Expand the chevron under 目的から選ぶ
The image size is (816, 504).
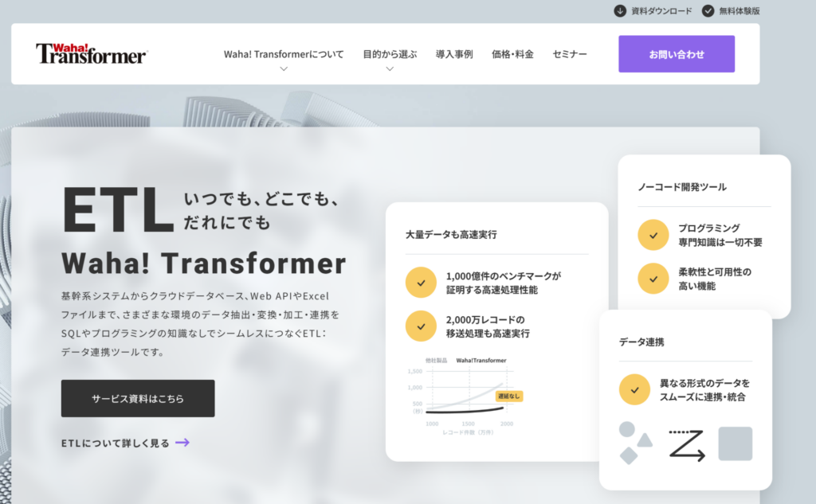click(x=390, y=68)
